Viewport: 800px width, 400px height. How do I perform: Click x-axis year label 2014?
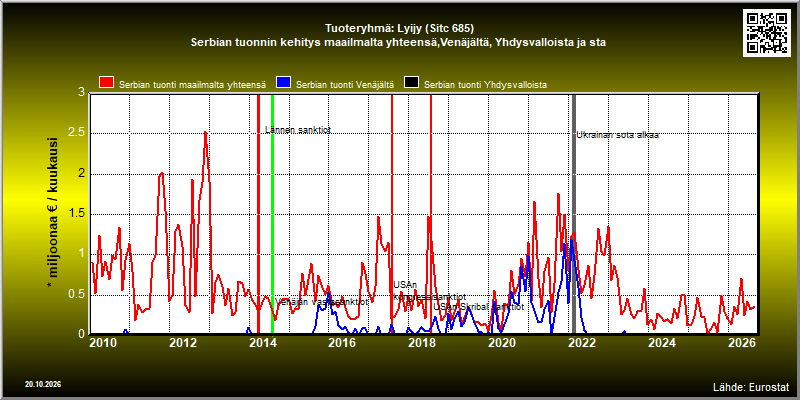(x=262, y=343)
